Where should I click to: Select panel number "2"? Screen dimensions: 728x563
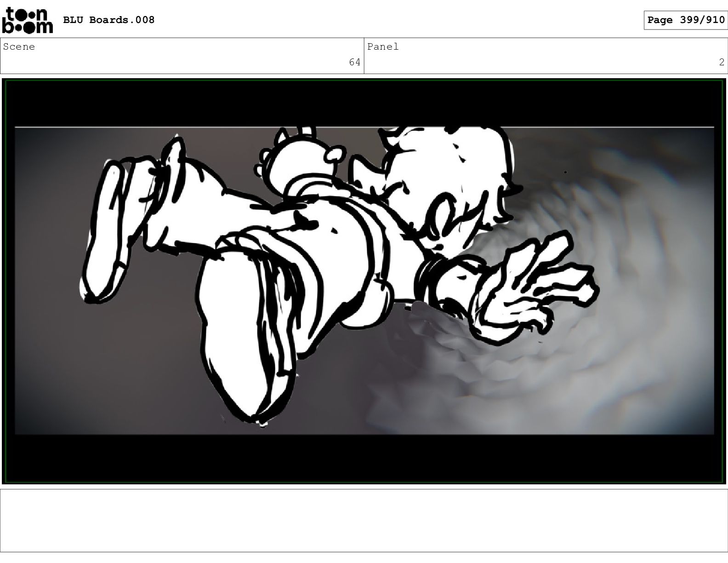(722, 62)
